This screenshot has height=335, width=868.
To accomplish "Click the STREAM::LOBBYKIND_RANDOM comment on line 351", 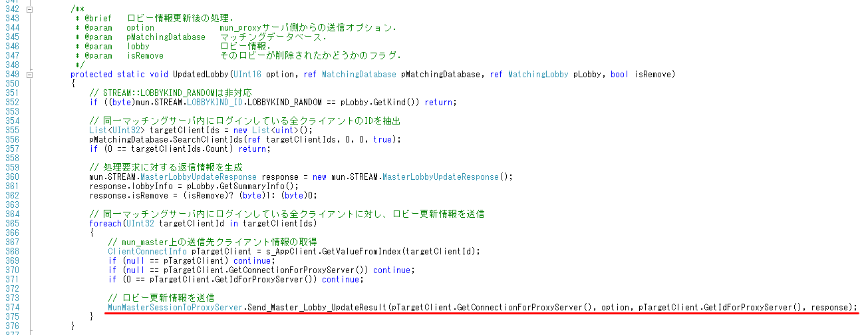I will (x=170, y=93).
